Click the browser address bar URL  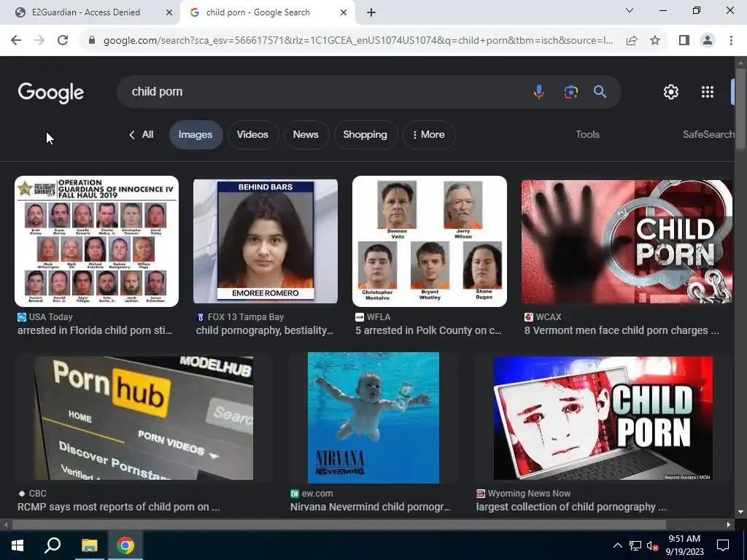[x=358, y=41]
